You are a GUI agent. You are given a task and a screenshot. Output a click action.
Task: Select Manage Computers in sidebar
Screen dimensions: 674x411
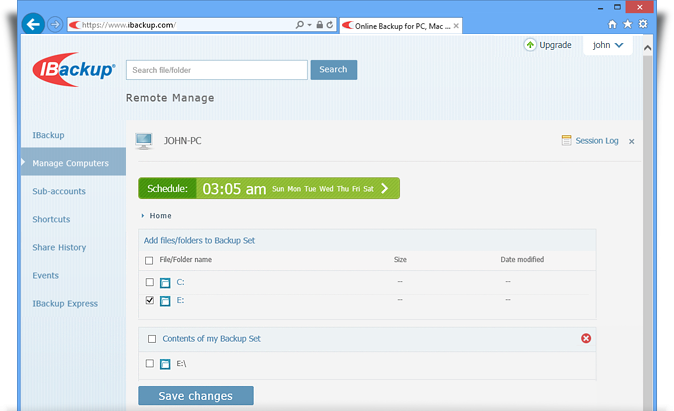[73, 163]
